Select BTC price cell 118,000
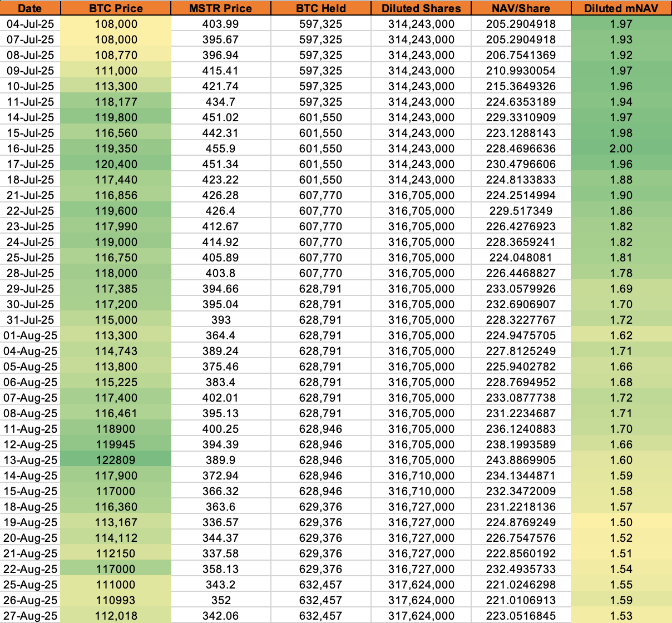Viewport: 672px width, 623px height. (116, 273)
